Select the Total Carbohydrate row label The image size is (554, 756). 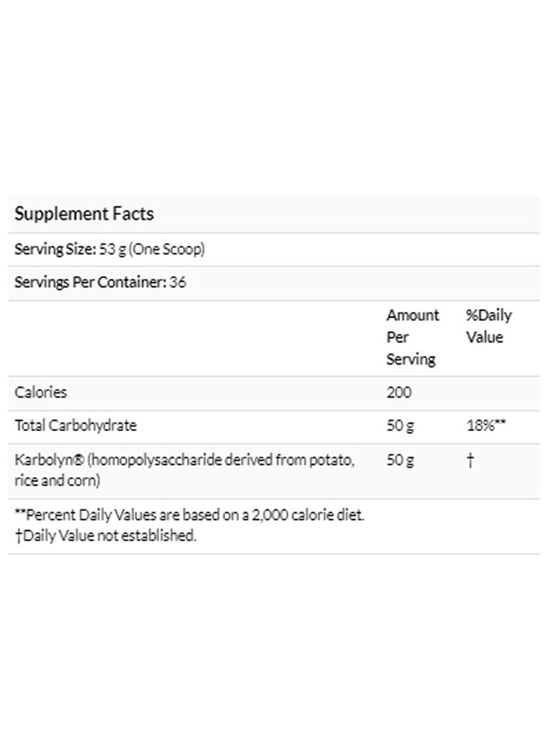(x=75, y=425)
